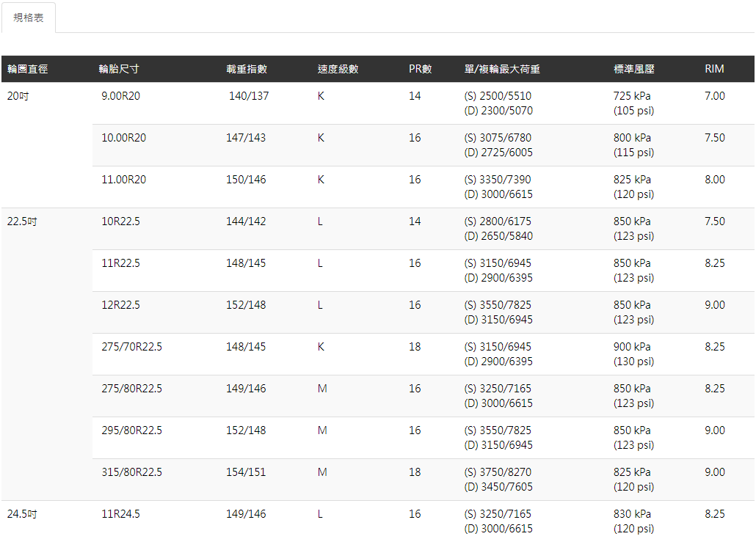Select the 275/70R22.5 tire size cell
Viewport: 756px width, 539px height.
tap(131, 347)
